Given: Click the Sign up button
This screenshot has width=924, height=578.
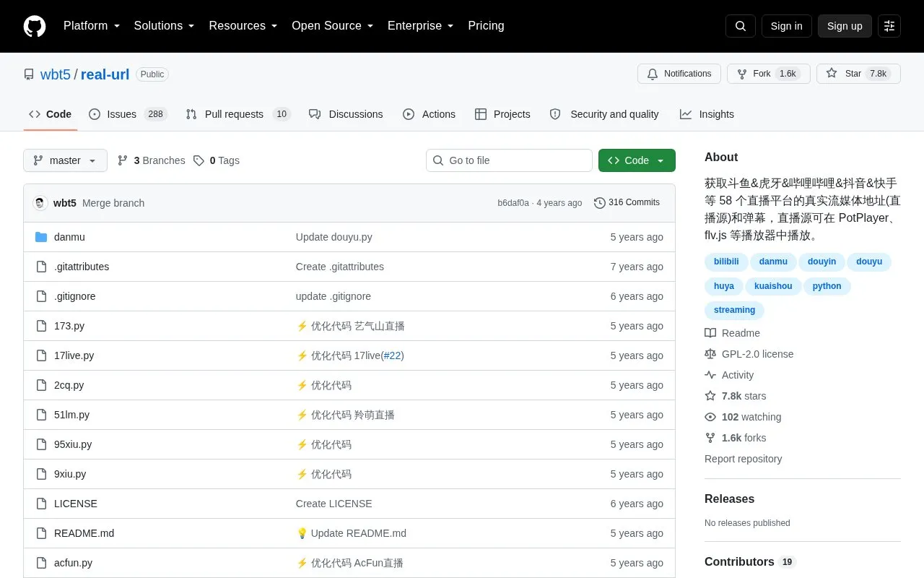Looking at the screenshot, I should (x=845, y=26).
